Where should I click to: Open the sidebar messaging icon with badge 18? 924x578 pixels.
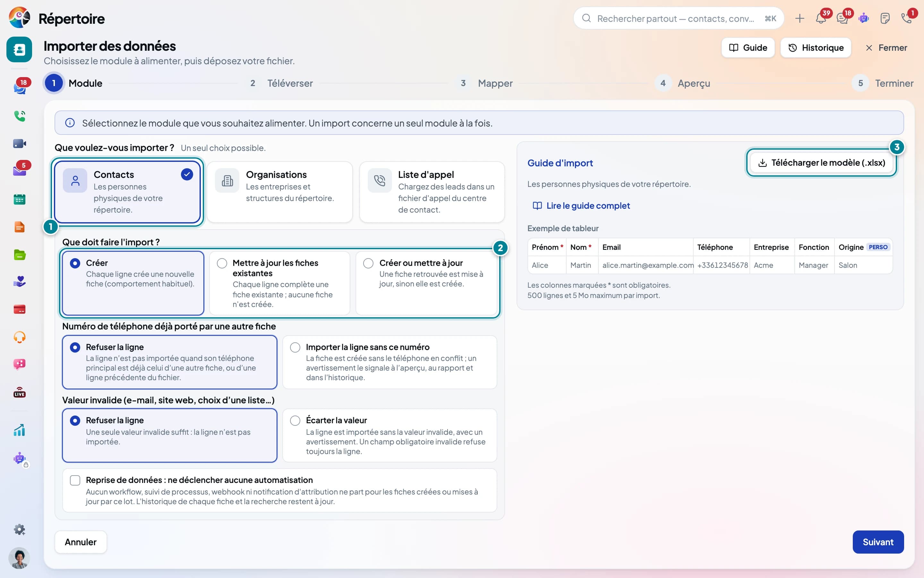[x=20, y=88]
